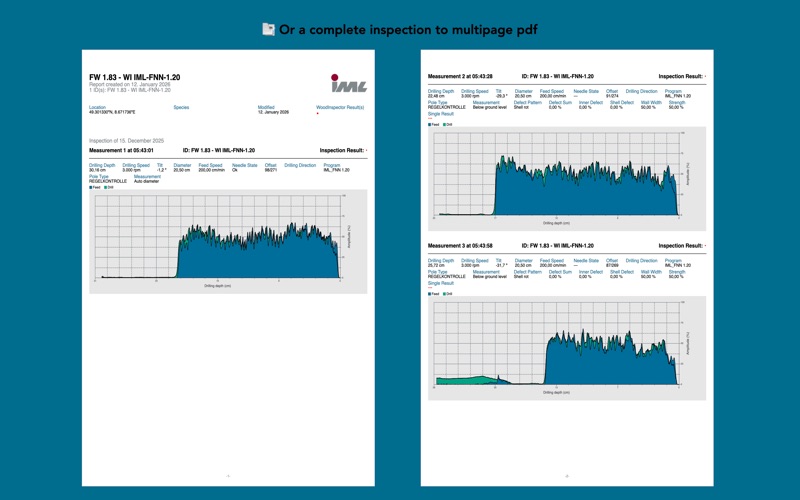This screenshot has width=800, height=500.
Task: Click 'Below ground level' in Measurement 3
Action: (x=490, y=277)
